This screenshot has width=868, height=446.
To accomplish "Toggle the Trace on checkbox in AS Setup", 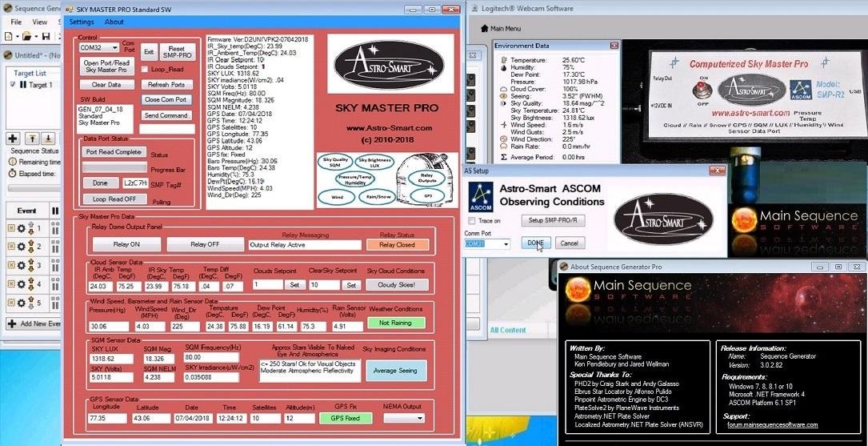I will pyautogui.click(x=471, y=220).
